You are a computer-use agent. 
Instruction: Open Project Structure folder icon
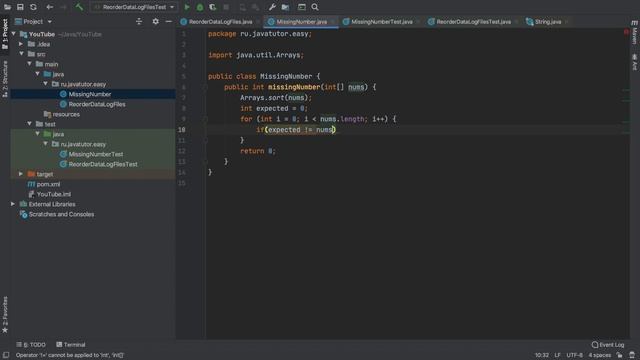(285, 7)
